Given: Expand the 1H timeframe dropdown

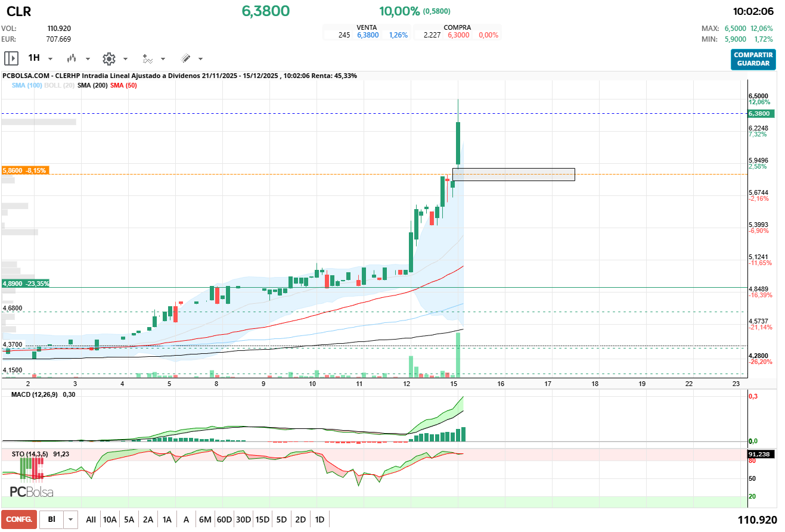Looking at the screenshot, I should [x=50, y=59].
